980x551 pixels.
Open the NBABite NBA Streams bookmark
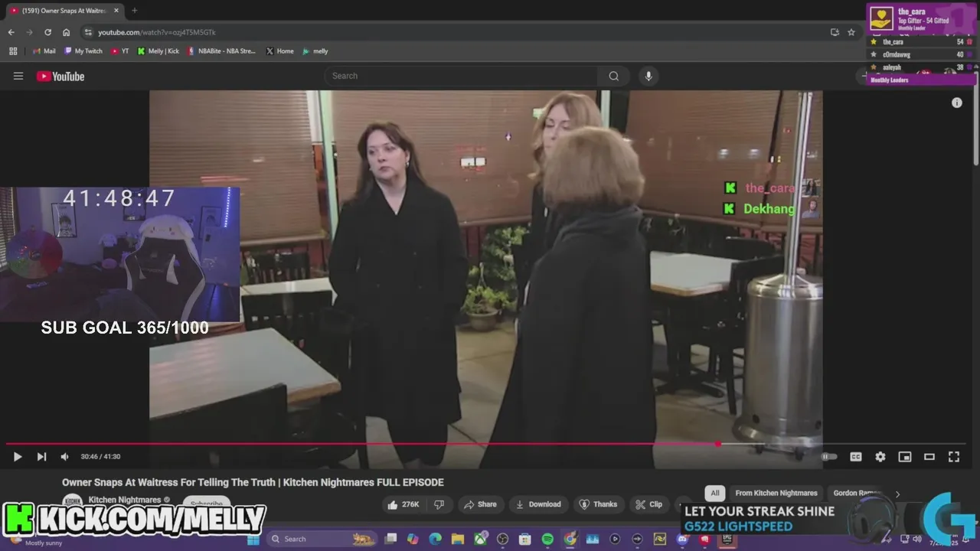(222, 51)
